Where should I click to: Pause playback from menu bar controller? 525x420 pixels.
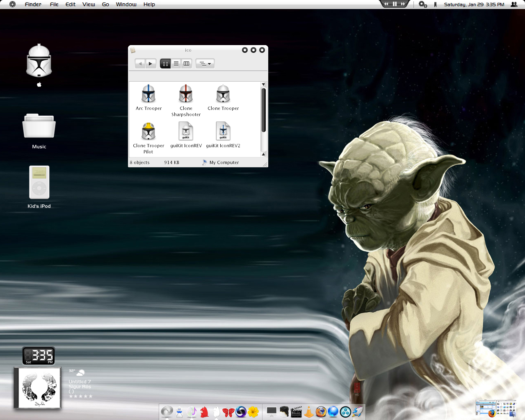tap(395, 4)
